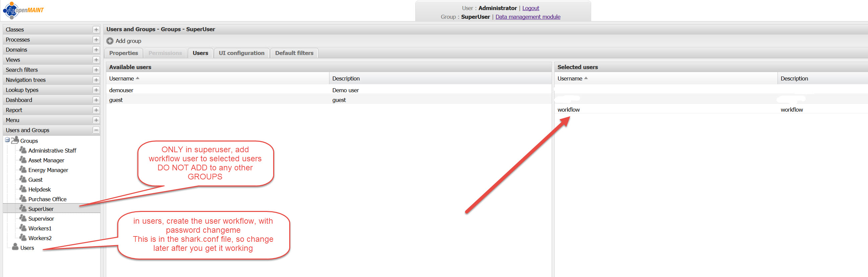Open the UI configuration tab
Viewport: 868px width, 277px height.
[241, 53]
